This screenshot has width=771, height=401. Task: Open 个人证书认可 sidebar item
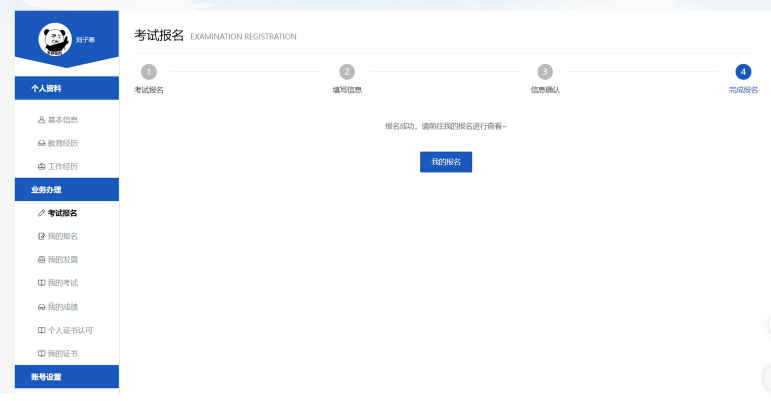tap(70, 330)
